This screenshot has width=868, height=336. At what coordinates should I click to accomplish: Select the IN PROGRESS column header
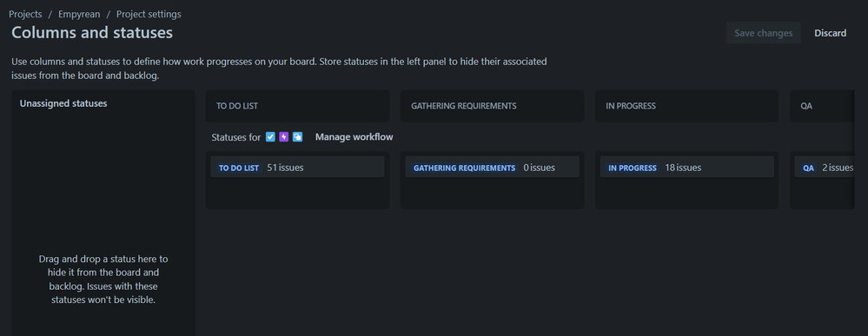pos(687,106)
